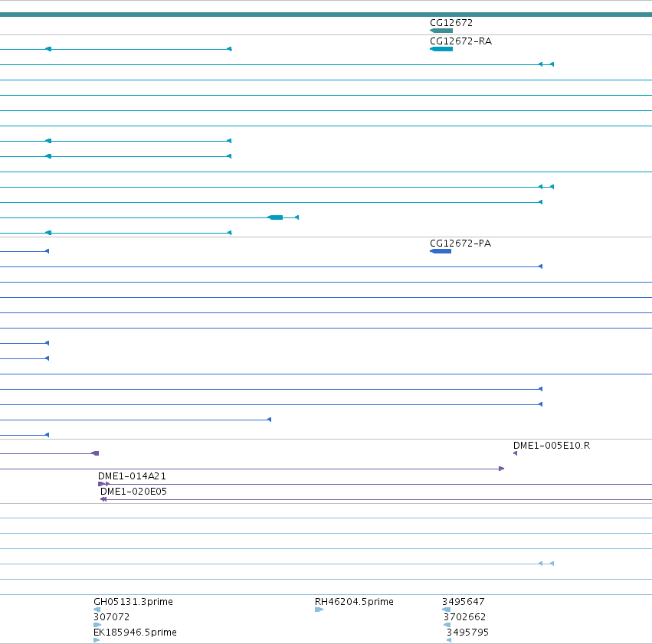
Task: Open the EK185946.5prime feature
Action: pyautogui.click(x=97, y=640)
